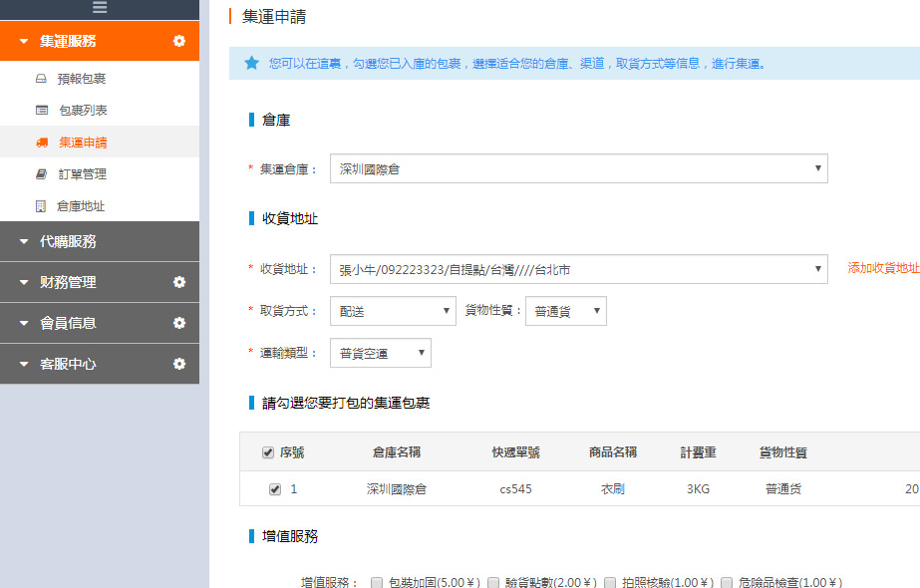Image resolution: width=920 pixels, height=588 pixels.
Task: Click the 預報包裹 printer icon
Action: pyautogui.click(x=41, y=78)
